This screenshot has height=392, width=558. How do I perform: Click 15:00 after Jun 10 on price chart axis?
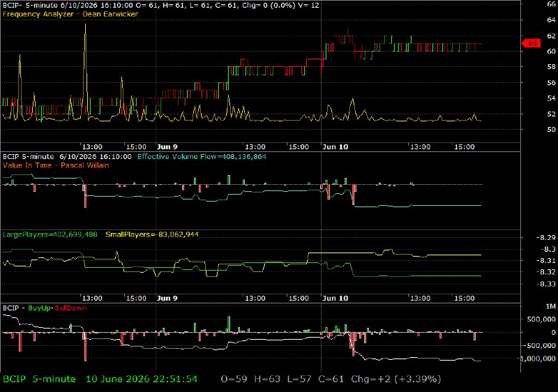(465, 147)
